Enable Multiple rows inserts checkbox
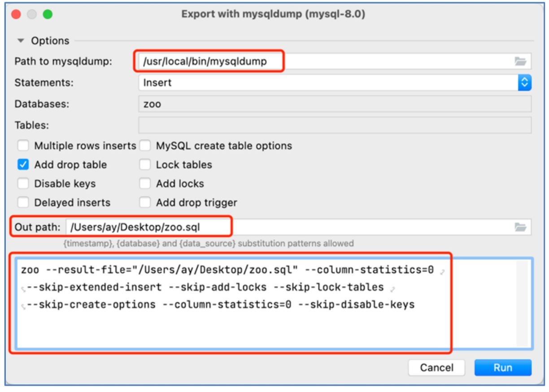 (23, 146)
